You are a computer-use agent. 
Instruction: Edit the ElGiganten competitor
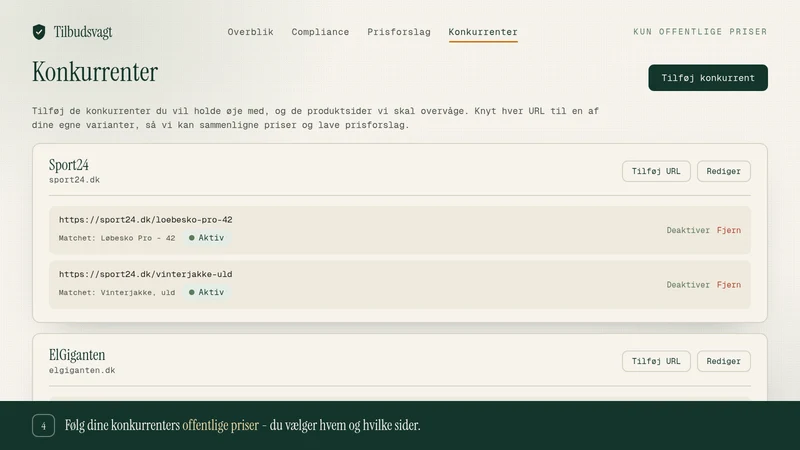(x=723, y=361)
